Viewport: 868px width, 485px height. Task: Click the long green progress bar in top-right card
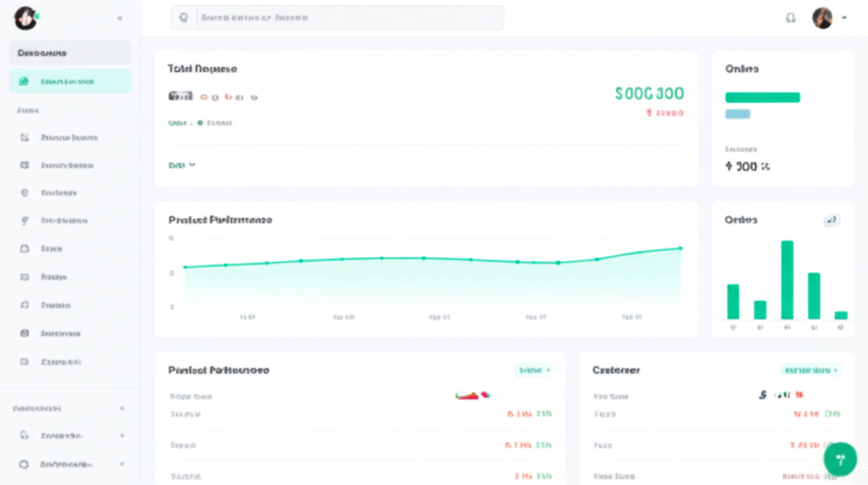[x=762, y=98]
